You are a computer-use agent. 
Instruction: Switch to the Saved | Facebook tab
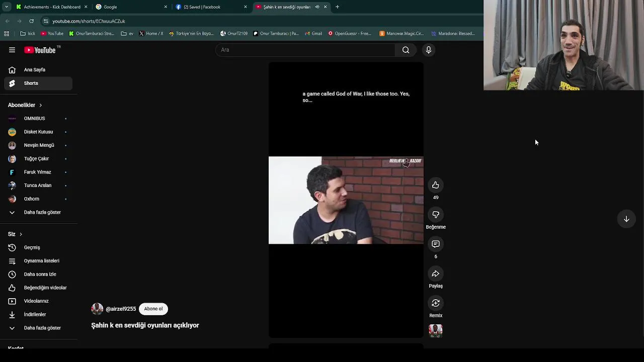[x=211, y=7]
